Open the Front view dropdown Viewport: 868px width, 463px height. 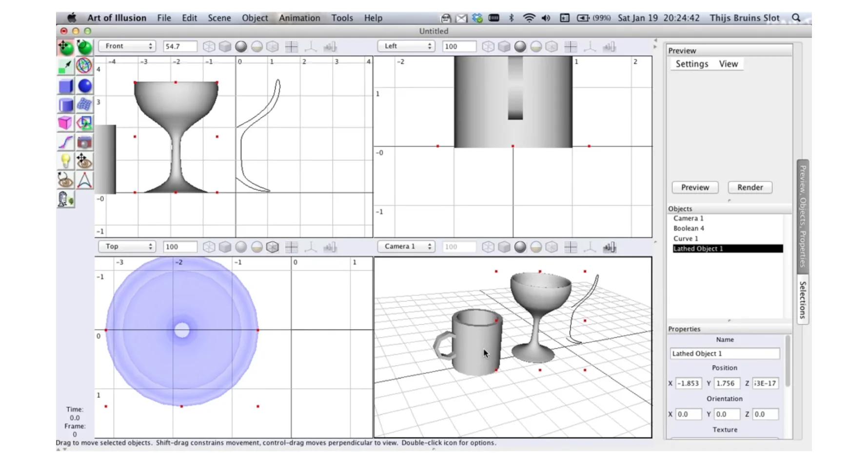[x=127, y=46]
